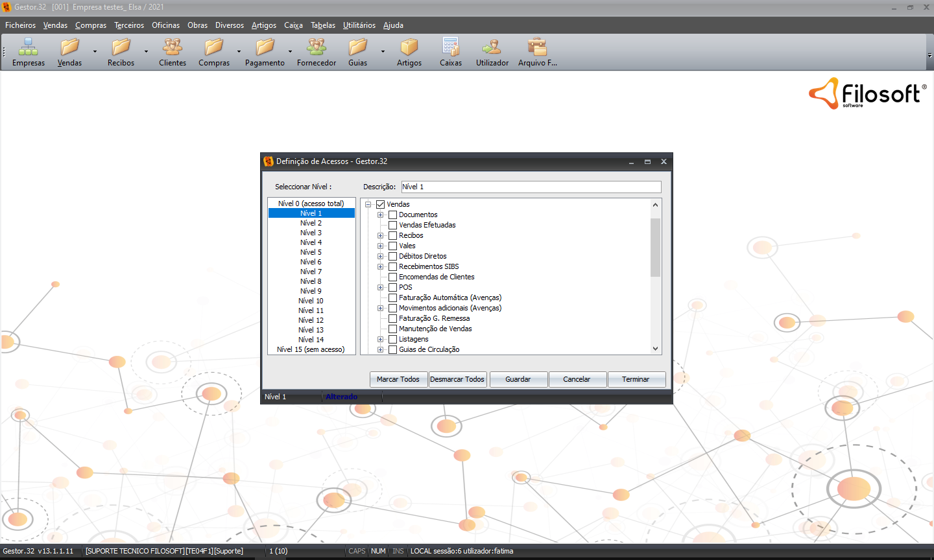Click the Guardar button
This screenshot has height=560, width=934.
pyautogui.click(x=518, y=379)
